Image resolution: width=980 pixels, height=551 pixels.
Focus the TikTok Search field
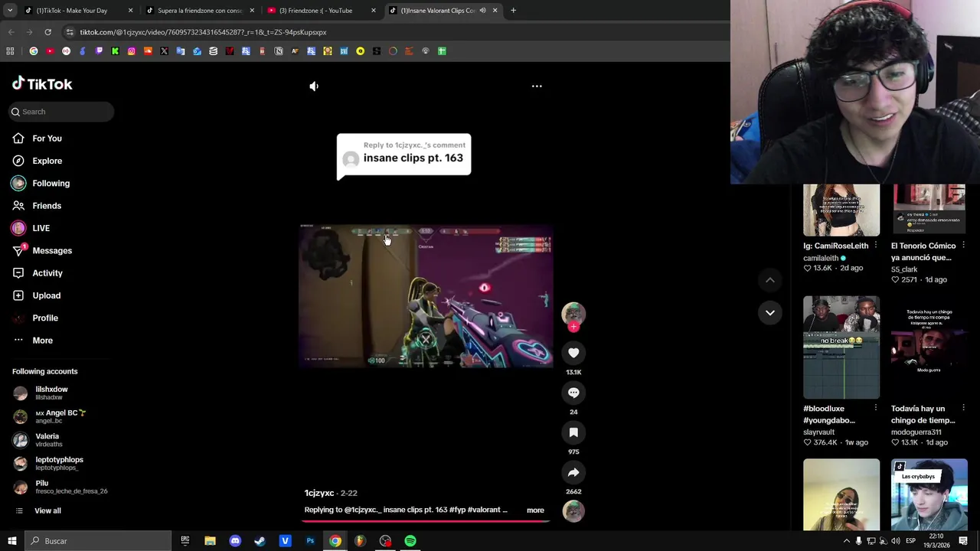pyautogui.click(x=61, y=112)
